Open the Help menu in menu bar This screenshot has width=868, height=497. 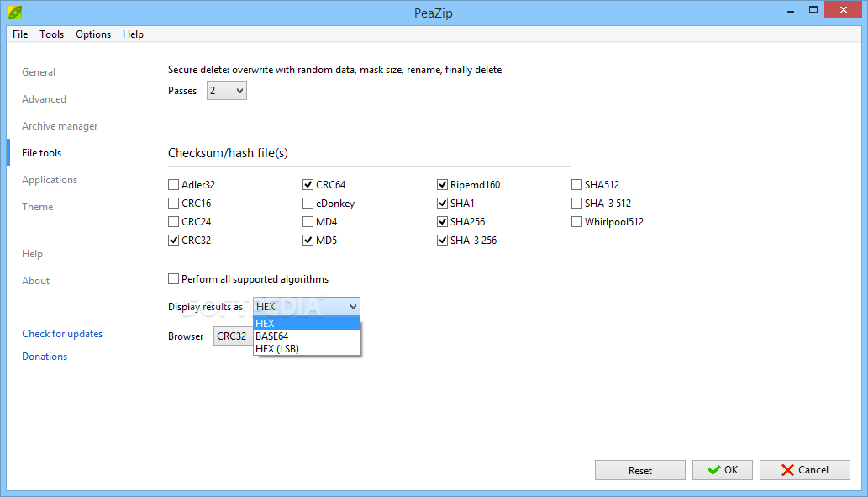tap(133, 34)
